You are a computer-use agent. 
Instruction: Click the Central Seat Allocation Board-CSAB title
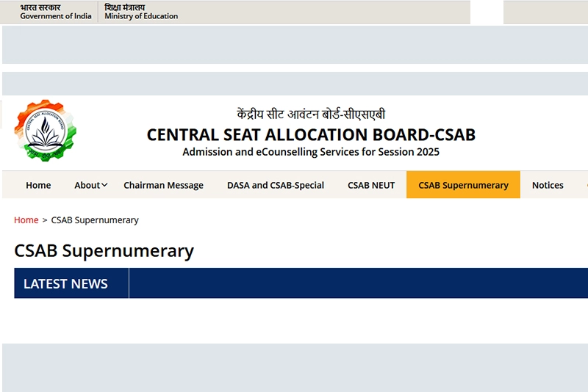[311, 135]
